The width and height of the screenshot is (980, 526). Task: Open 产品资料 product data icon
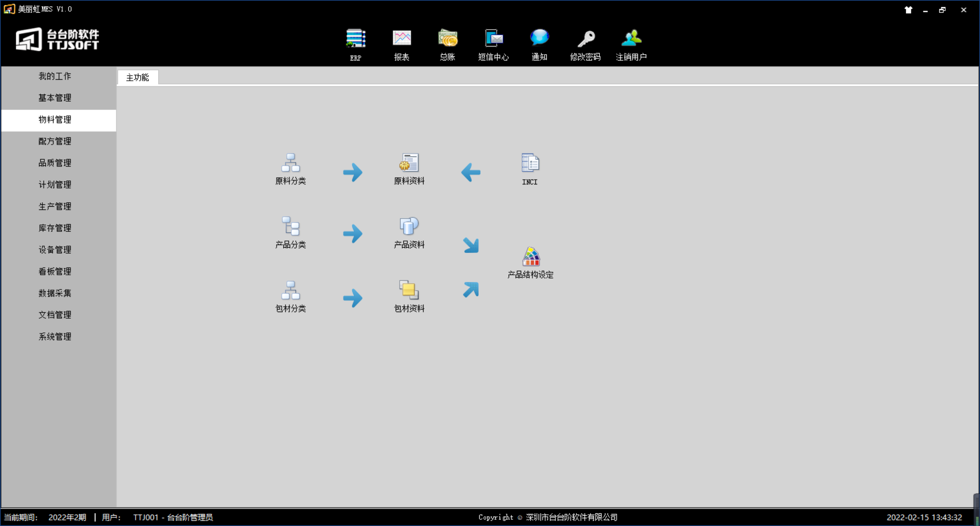[x=409, y=227]
